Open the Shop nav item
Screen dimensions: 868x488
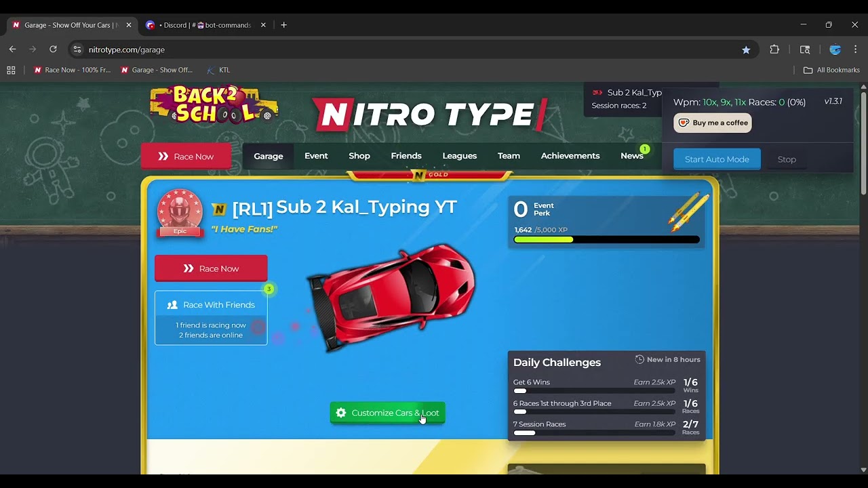359,156
